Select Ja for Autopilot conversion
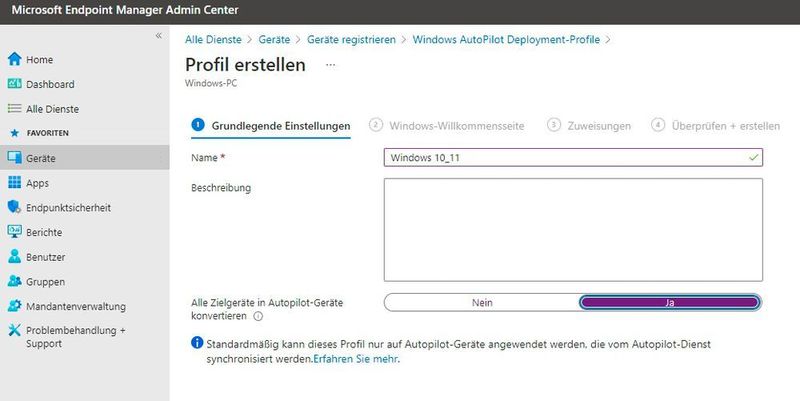The width and height of the screenshot is (800, 401). [670, 303]
